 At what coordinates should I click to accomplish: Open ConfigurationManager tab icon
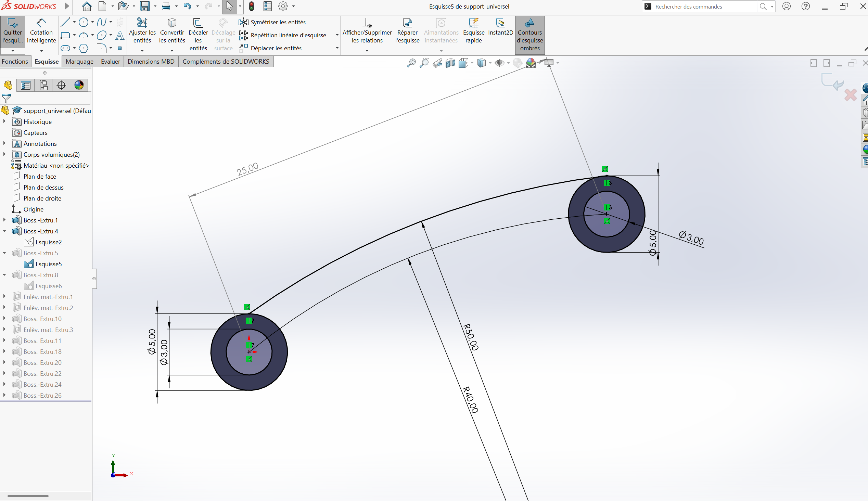coord(43,85)
